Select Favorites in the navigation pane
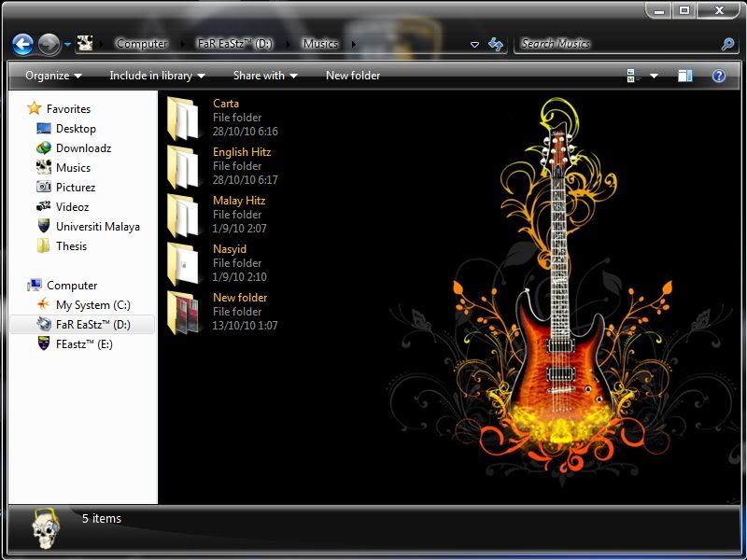This screenshot has width=747, height=560. (x=68, y=109)
